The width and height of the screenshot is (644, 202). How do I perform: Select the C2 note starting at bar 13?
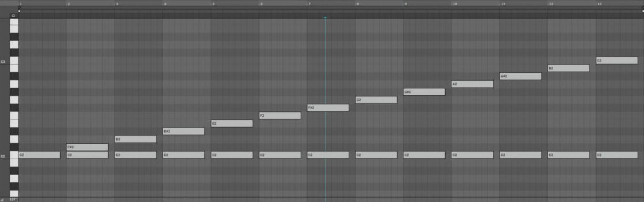617,155
